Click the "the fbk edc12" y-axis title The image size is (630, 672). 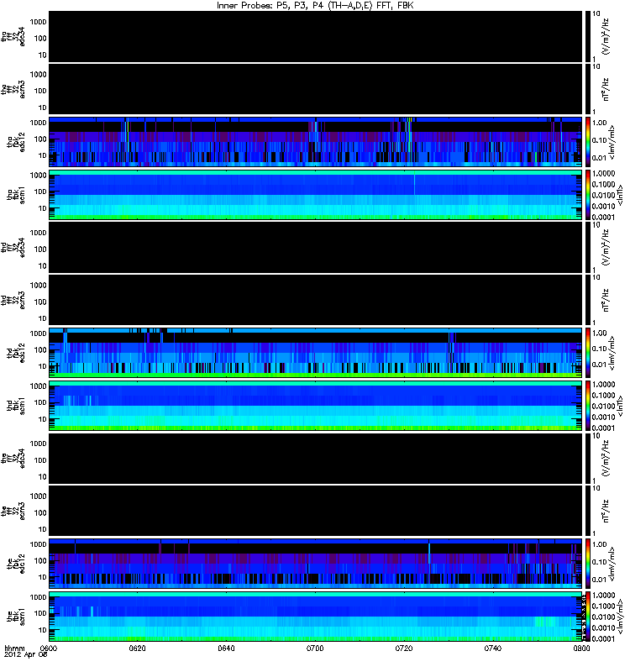pos(16,564)
